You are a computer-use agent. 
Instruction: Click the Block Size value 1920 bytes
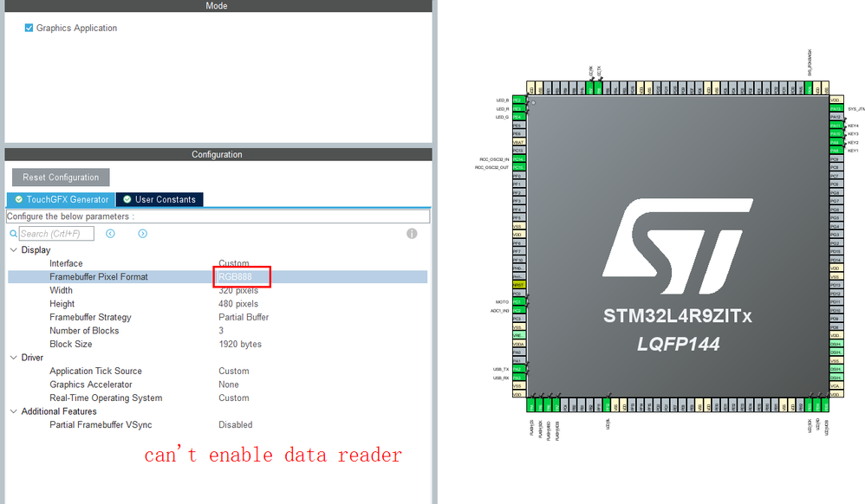[x=240, y=344]
